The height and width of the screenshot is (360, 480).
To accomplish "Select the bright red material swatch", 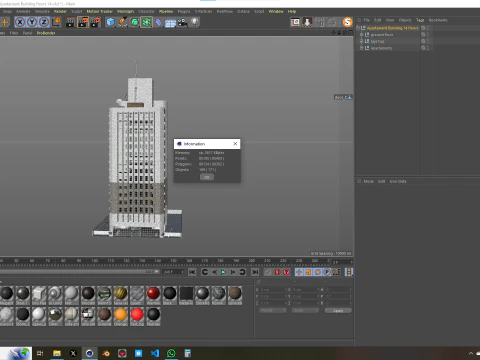I will tap(137, 316).
